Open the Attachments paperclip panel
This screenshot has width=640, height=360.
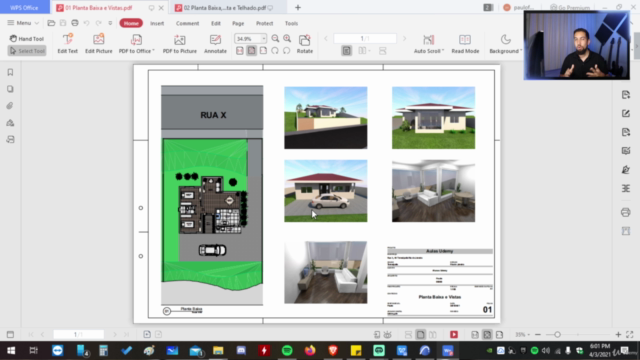(x=10, y=106)
